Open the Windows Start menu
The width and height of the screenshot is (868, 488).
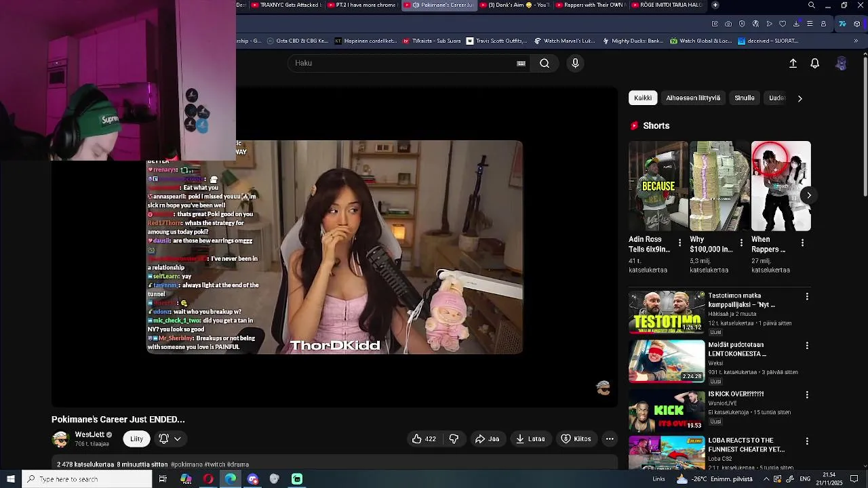11,479
